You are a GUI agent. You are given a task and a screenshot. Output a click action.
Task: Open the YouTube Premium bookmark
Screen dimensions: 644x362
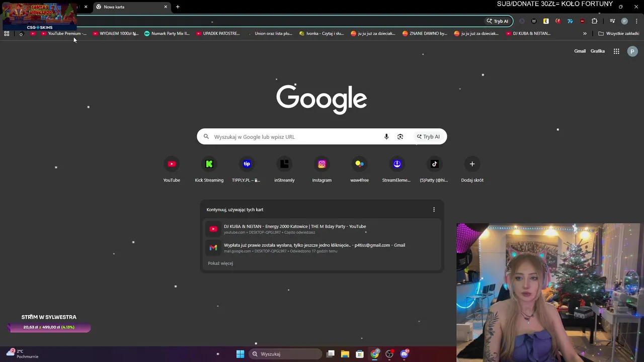pos(64,34)
